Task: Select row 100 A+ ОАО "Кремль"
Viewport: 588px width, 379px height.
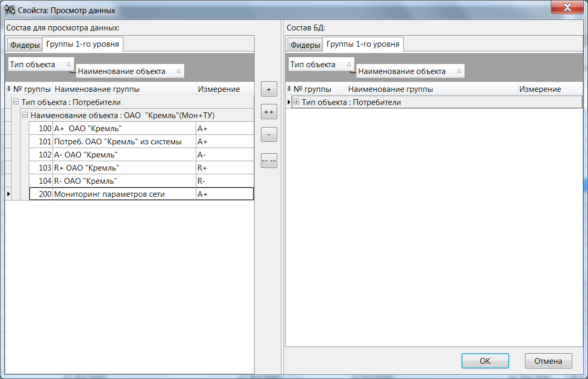Action: coord(123,129)
